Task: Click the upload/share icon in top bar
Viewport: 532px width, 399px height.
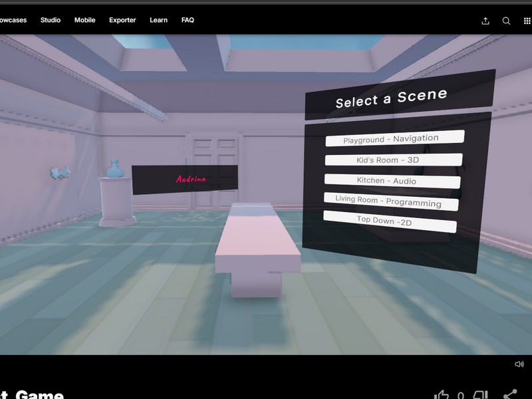Action: pyautogui.click(x=484, y=21)
